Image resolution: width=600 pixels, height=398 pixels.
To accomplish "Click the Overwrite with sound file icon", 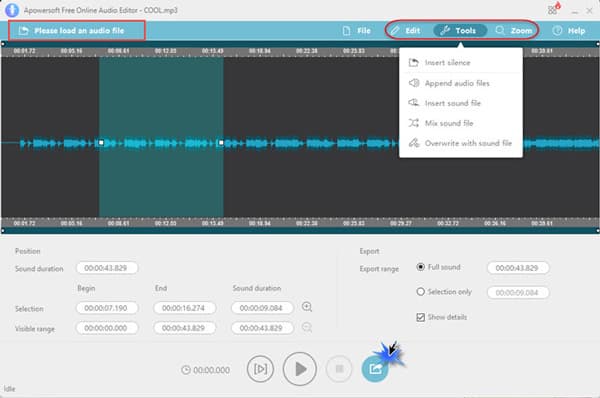I will click(414, 143).
